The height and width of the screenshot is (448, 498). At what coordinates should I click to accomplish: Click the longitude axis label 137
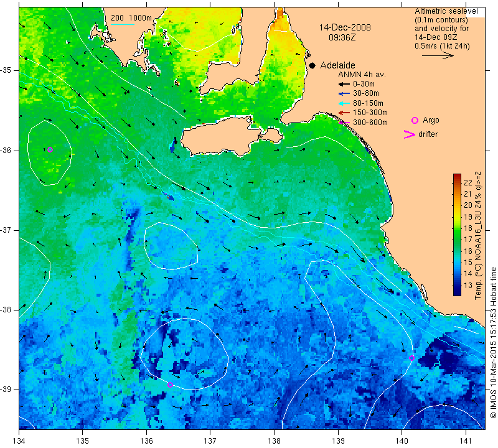point(210,441)
